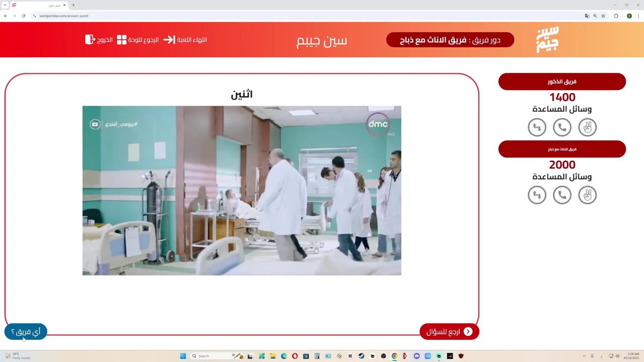Screen dimensions: 644x362
Task: Open the Chrome three-dot menu
Action: [638, 16]
